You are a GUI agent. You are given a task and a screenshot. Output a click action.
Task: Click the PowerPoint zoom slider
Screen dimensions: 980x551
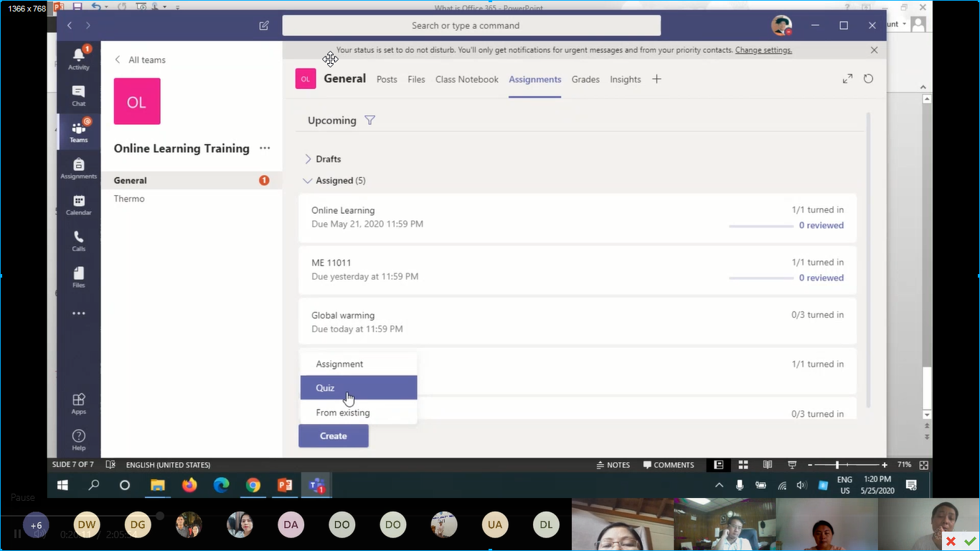coord(847,465)
